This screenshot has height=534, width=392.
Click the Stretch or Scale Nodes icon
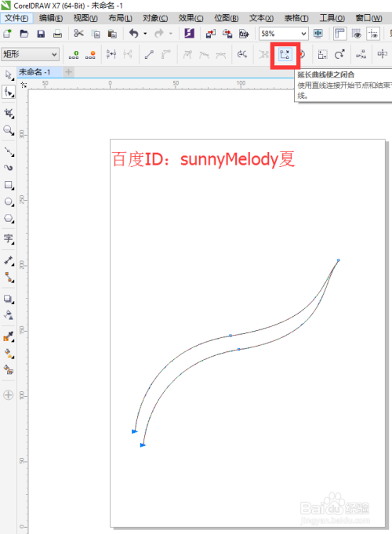pos(322,54)
